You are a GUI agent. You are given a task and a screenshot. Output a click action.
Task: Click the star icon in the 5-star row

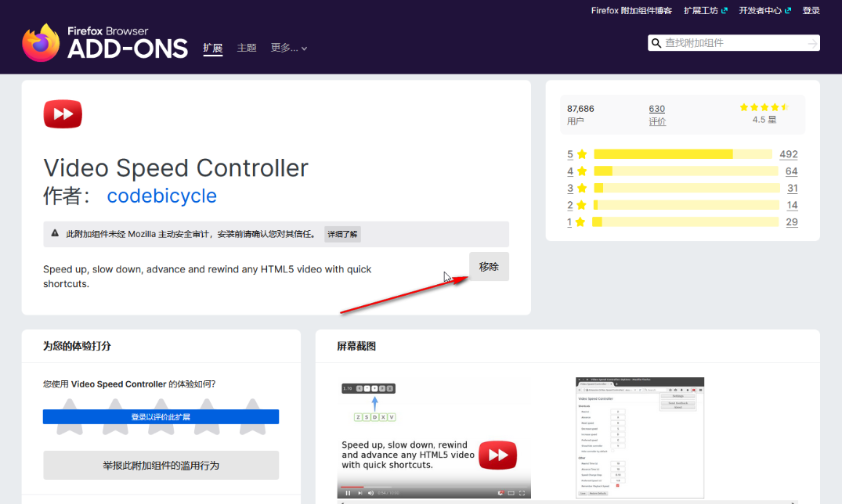coord(582,155)
